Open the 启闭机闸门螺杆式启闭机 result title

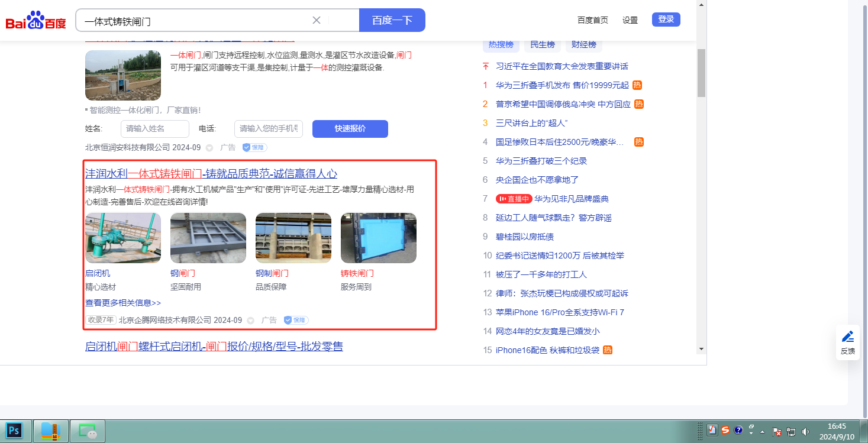214,346
